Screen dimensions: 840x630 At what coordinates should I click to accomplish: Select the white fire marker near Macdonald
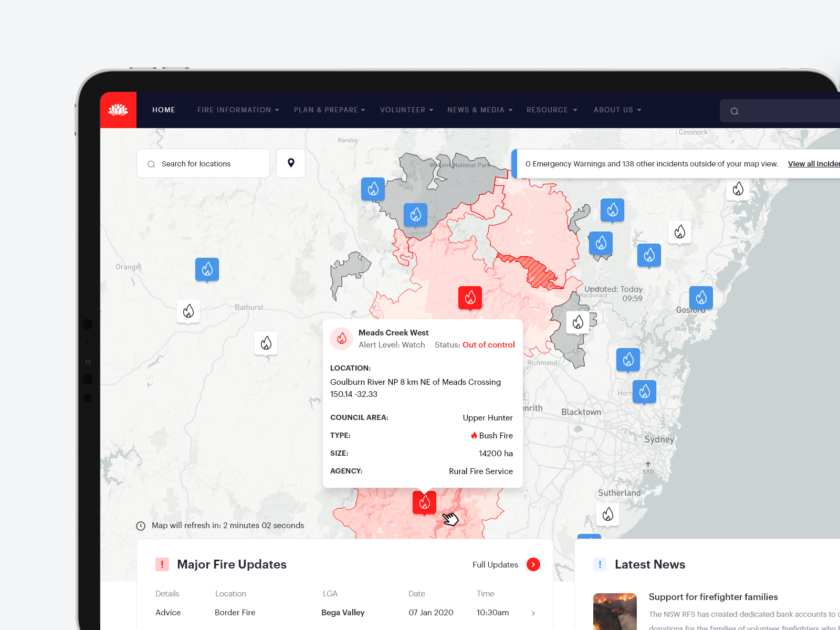(x=577, y=322)
